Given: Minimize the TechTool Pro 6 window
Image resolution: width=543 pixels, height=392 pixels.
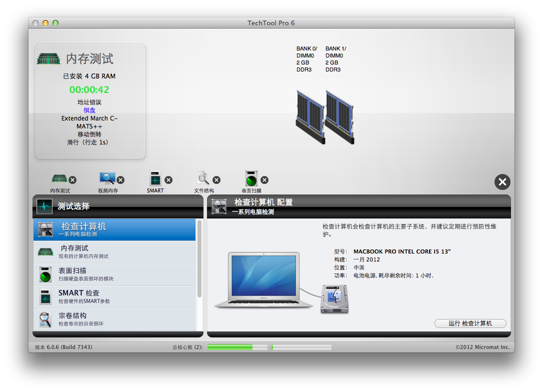Looking at the screenshot, I should [x=45, y=23].
